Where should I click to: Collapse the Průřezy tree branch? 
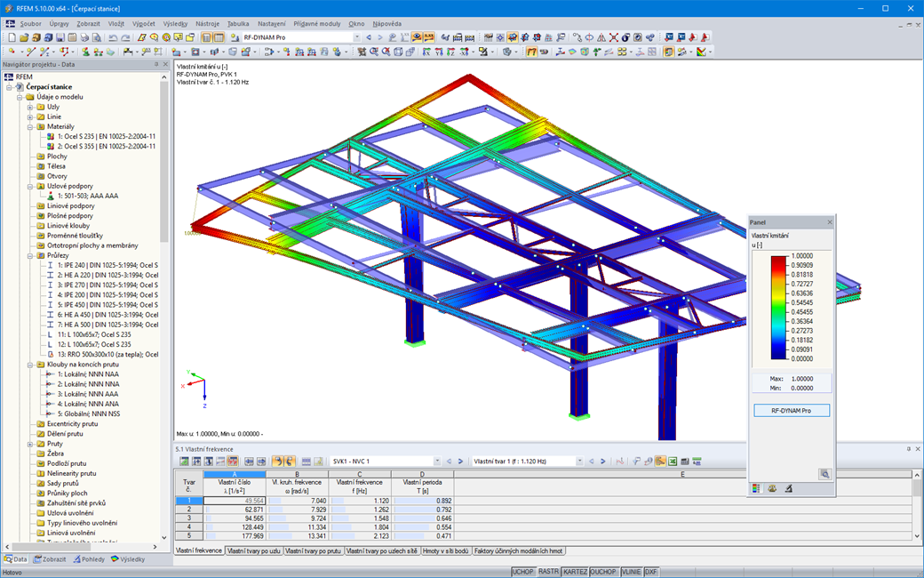[29, 253]
